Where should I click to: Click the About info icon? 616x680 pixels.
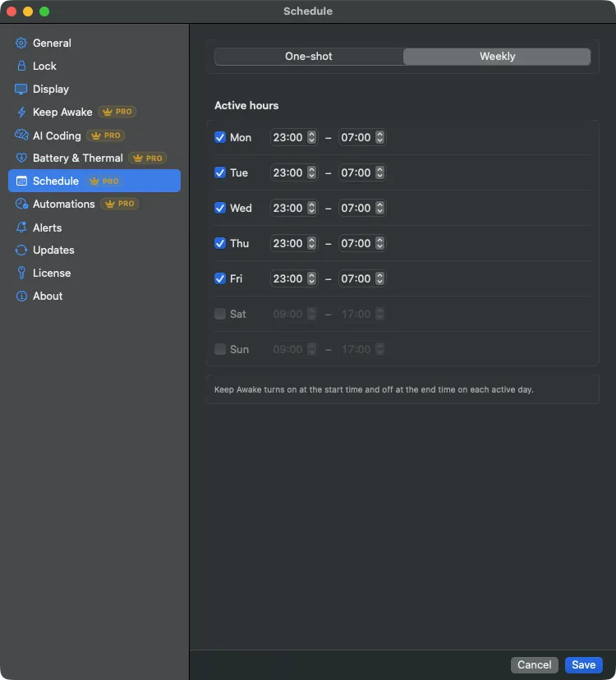click(21, 296)
